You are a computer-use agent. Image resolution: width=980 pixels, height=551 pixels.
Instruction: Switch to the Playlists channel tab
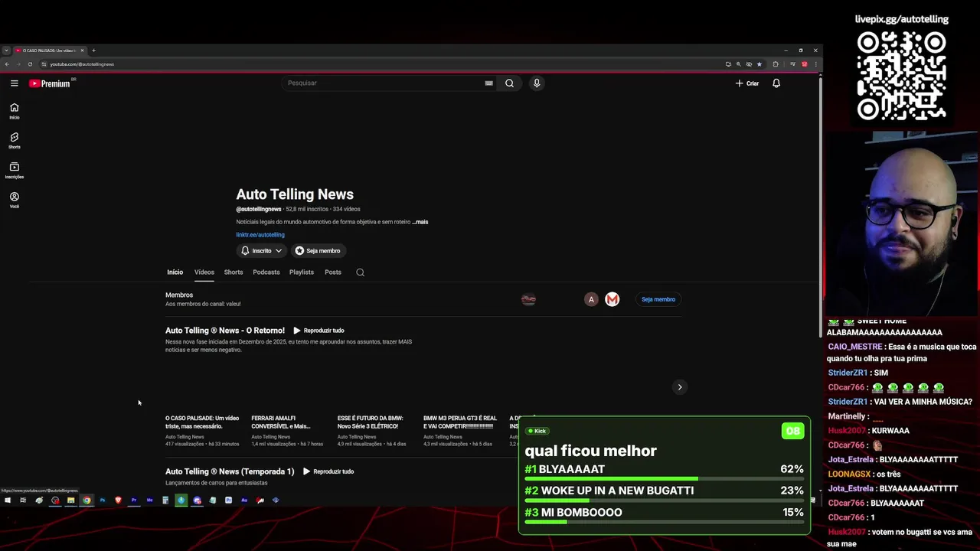click(x=302, y=272)
